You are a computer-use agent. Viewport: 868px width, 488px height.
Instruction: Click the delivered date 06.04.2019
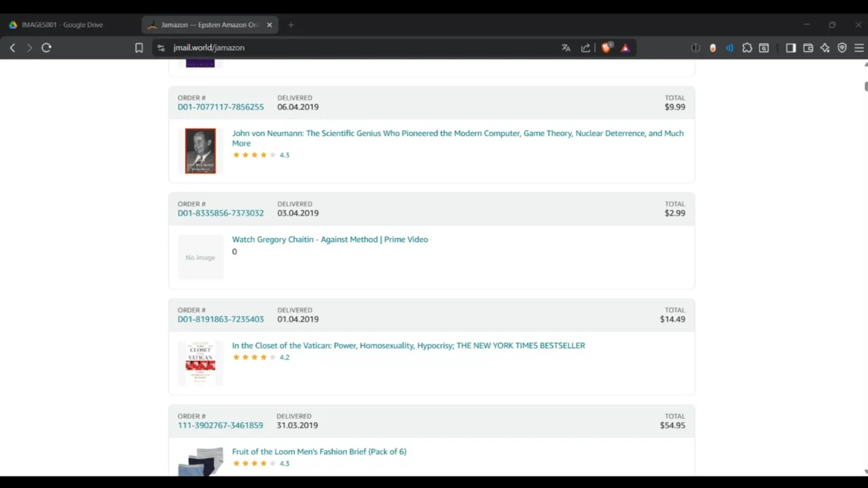click(298, 107)
